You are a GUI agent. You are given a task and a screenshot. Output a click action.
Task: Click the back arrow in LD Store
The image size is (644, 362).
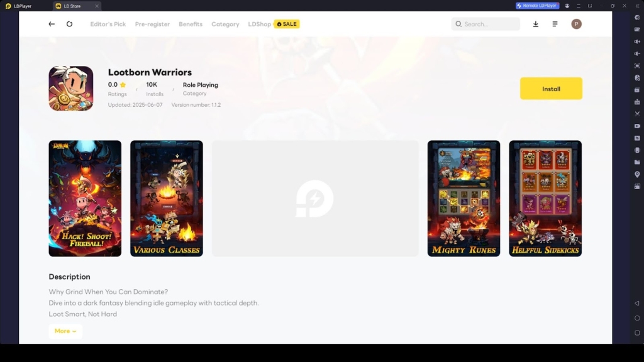[x=52, y=24]
